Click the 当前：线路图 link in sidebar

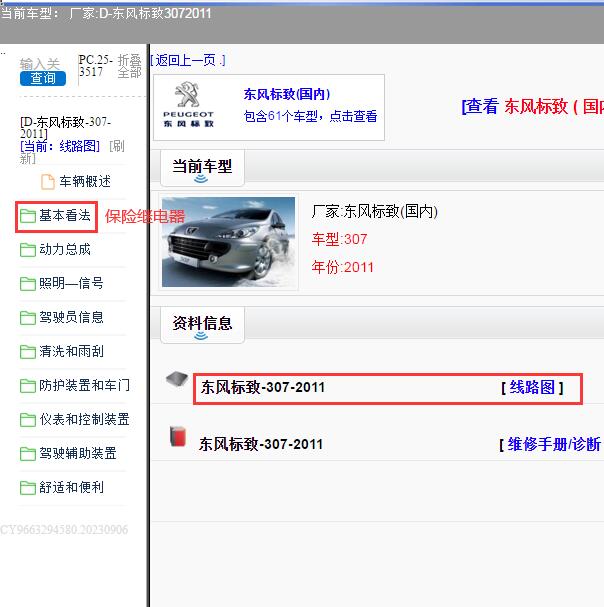tap(60, 146)
